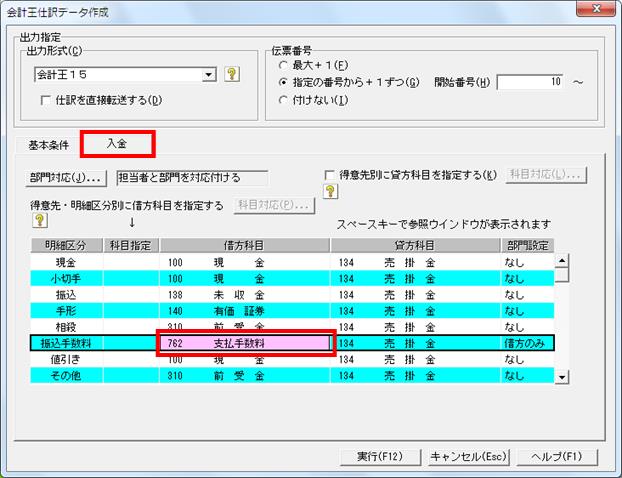Click the table scrollbar thumb
Image resolution: width=622 pixels, height=478 pixels.
pos(562,275)
